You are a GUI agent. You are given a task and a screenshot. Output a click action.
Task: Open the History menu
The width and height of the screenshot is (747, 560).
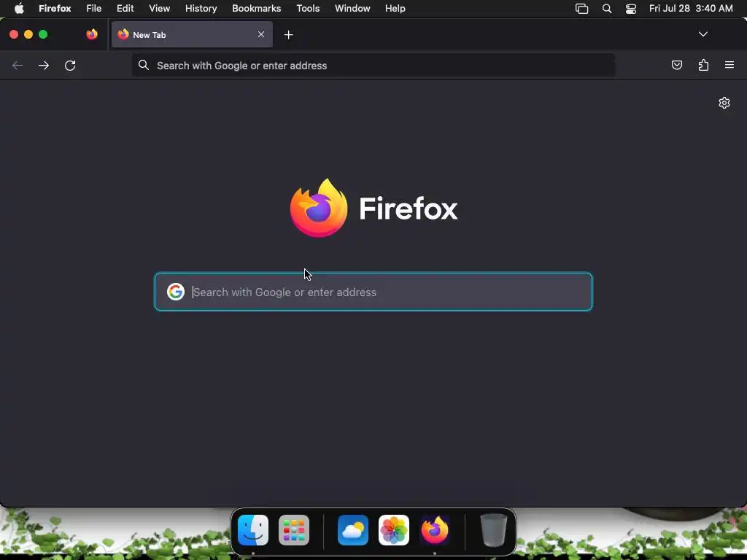click(201, 9)
